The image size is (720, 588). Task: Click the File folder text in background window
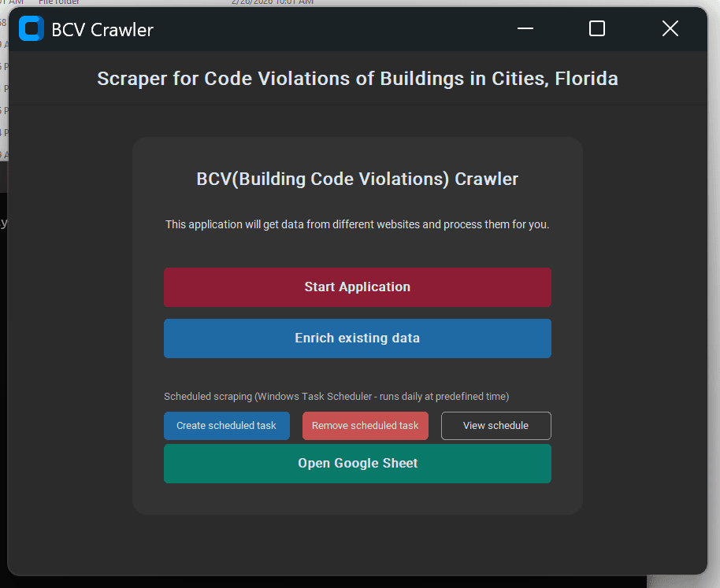click(x=59, y=2)
